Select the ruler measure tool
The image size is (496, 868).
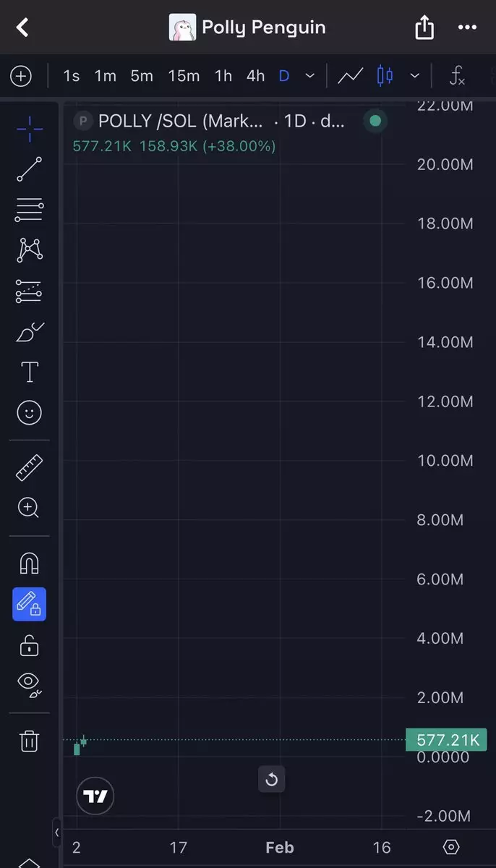click(x=29, y=468)
